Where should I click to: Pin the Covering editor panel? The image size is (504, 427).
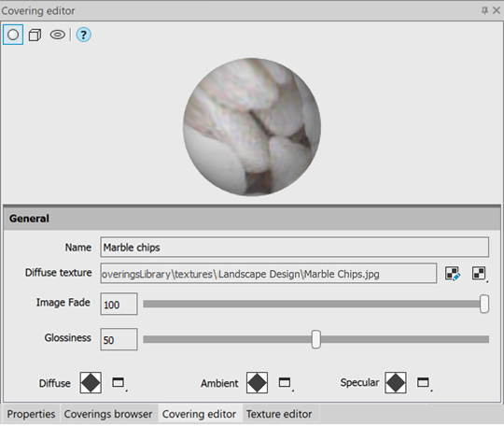tap(484, 10)
